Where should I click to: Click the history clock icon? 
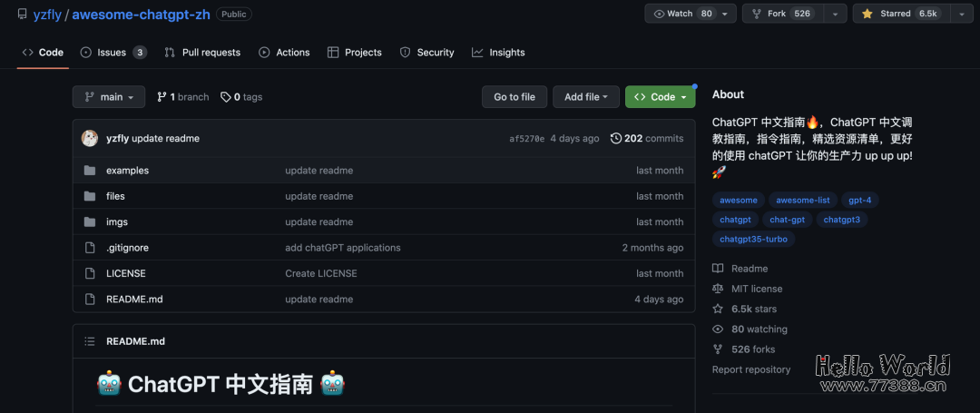click(x=615, y=139)
